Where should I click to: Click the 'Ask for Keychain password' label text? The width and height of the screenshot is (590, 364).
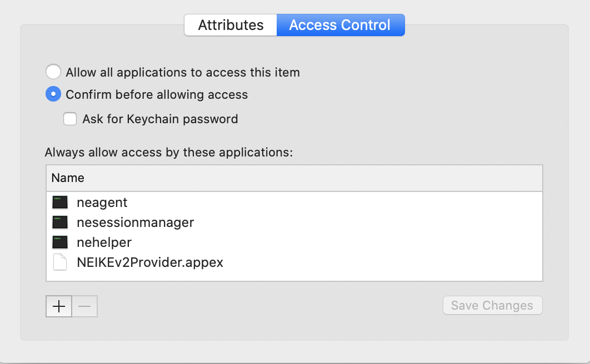click(160, 119)
